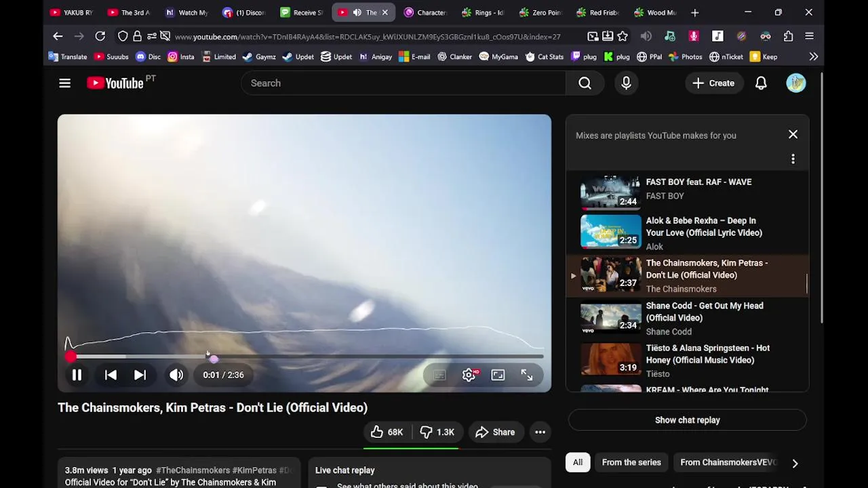Open the account avatar menu
This screenshot has height=488, width=868.
coord(796,83)
